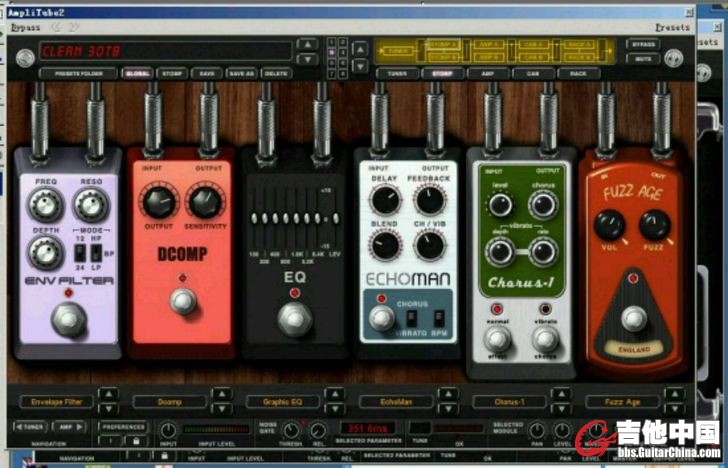
Task: Click the selected module LEVEL knob
Action: click(x=562, y=430)
